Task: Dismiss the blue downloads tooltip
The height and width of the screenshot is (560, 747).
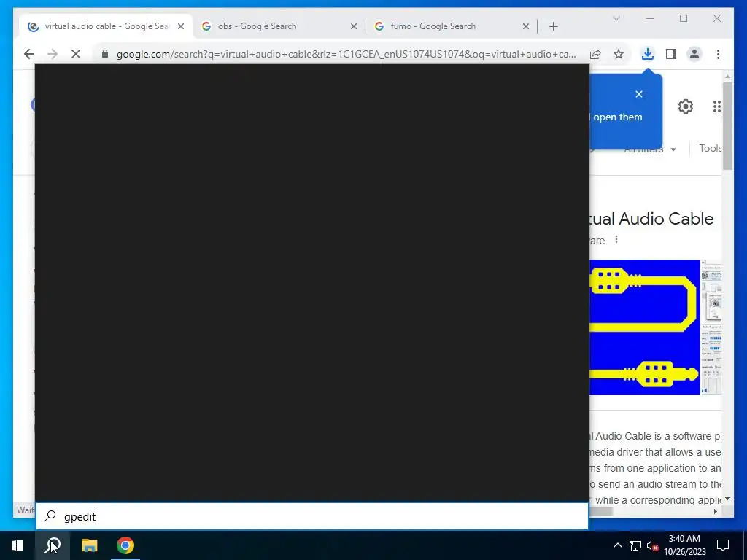Action: 639,94
